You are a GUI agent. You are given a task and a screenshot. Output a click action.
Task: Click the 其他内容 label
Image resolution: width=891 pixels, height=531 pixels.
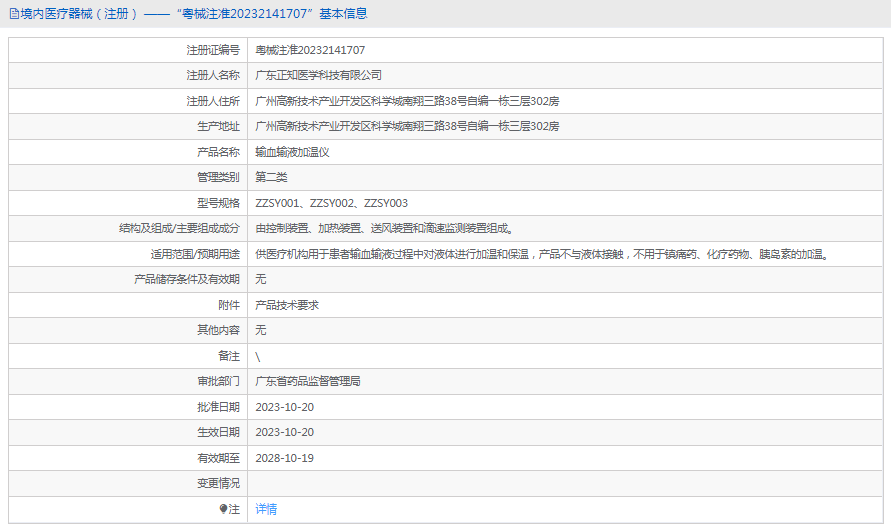point(218,330)
